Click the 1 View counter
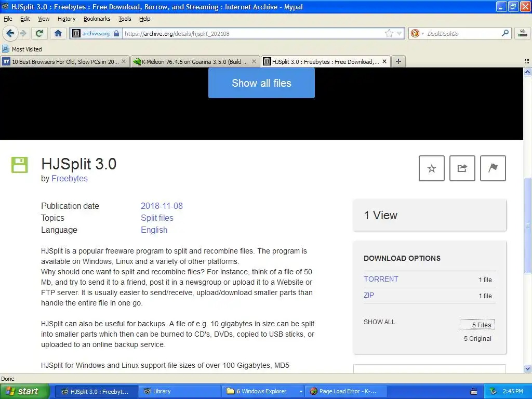Viewport: 532px width, 399px height. coord(380,215)
